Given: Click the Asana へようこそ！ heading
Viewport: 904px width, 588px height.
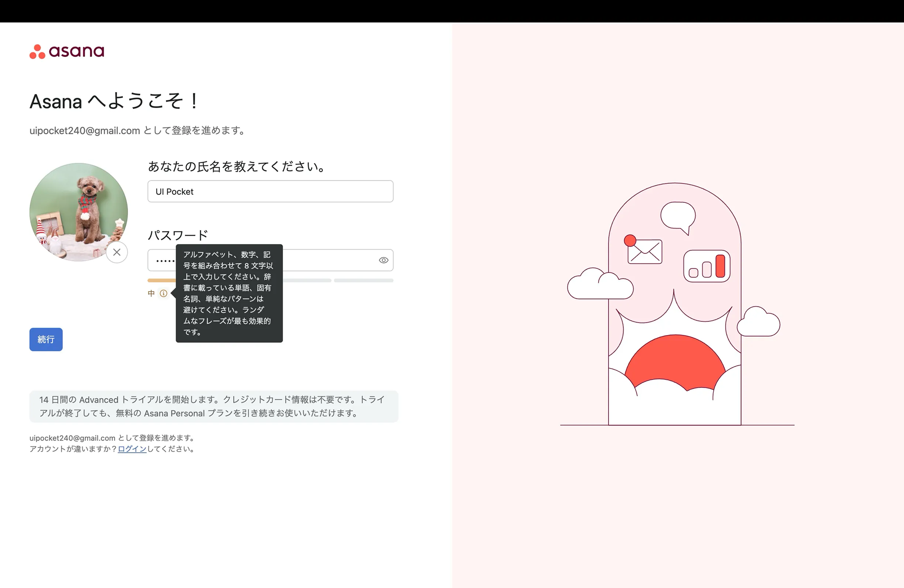Looking at the screenshot, I should pyautogui.click(x=114, y=101).
